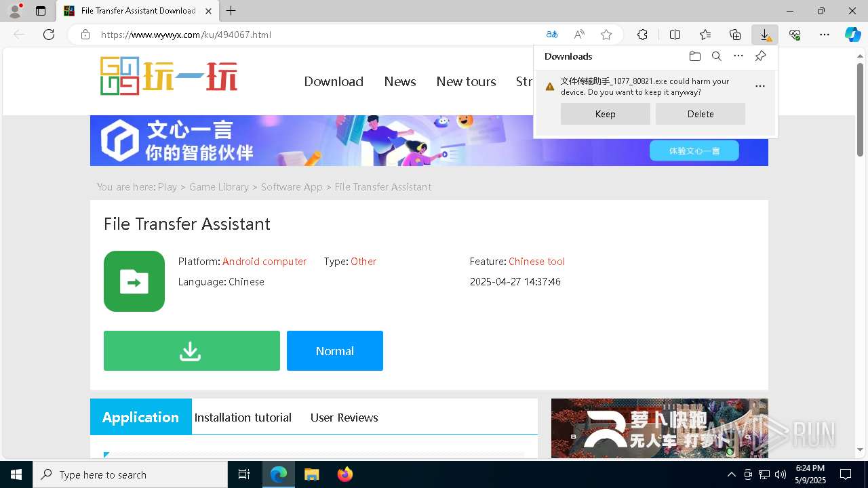The height and width of the screenshot is (488, 868).
Task: Click the browser profile icon
Action: tap(14, 11)
